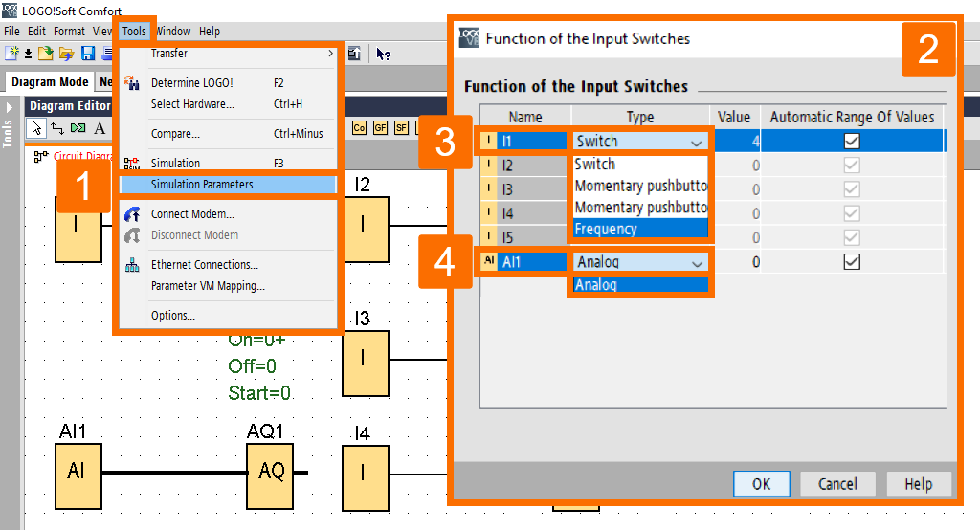Select the Selection arrow tool
980x530 pixels.
click(37, 128)
